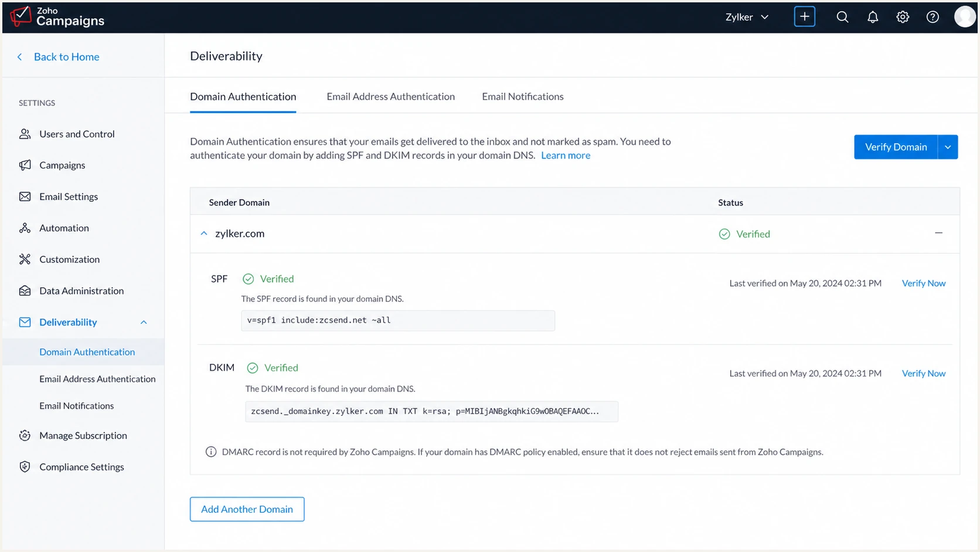Click the zylker.com status checkmark icon

[724, 234]
